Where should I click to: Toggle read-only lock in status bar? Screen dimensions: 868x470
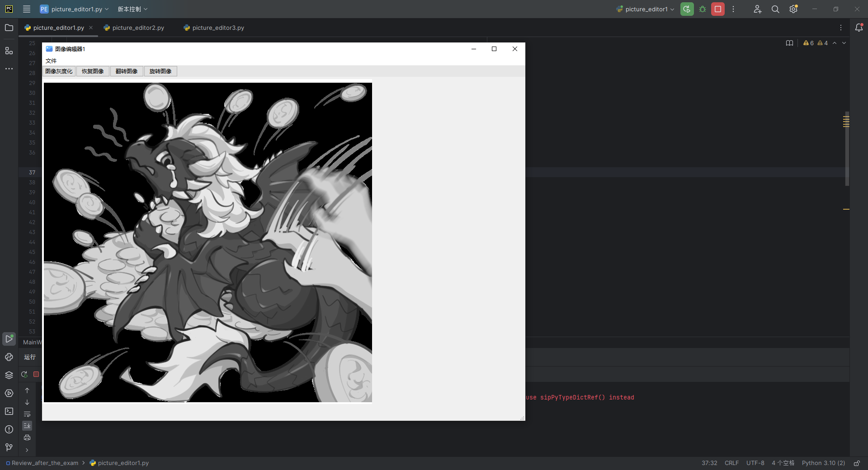857,463
